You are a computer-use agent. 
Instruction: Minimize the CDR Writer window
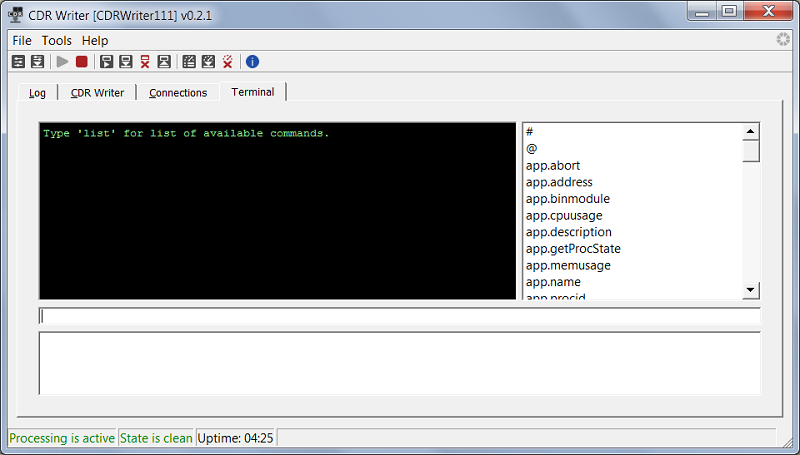702,11
